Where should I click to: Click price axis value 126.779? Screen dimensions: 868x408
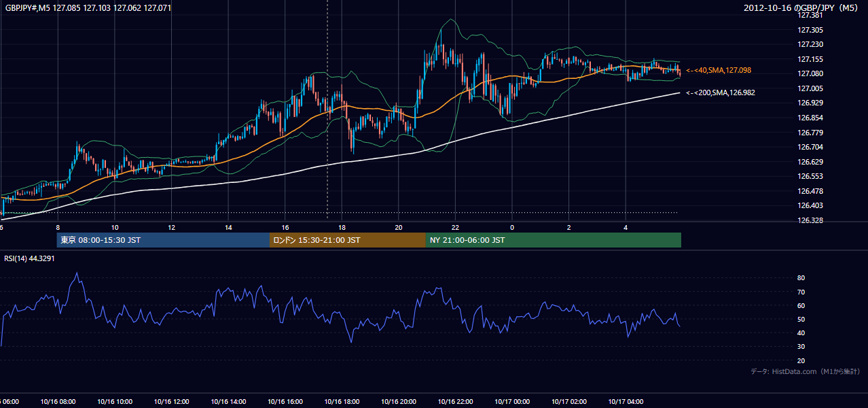(810, 133)
